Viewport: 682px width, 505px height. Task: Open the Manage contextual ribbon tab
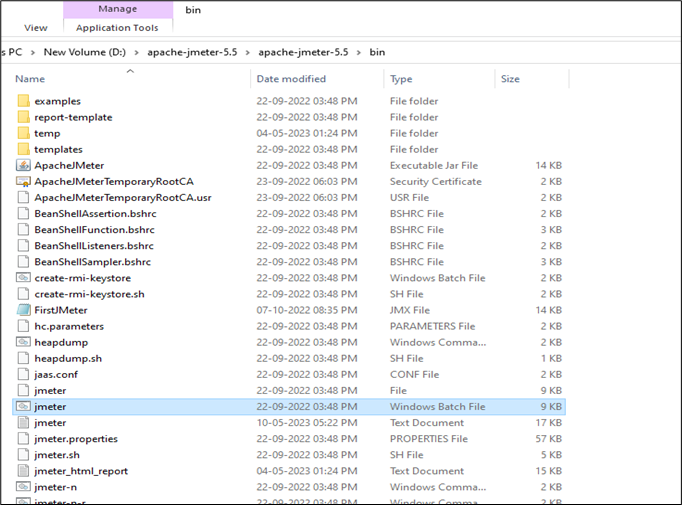tap(118, 9)
